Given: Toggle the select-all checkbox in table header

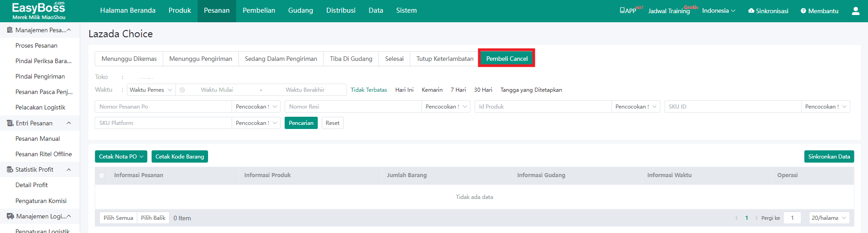Looking at the screenshot, I should tap(102, 175).
